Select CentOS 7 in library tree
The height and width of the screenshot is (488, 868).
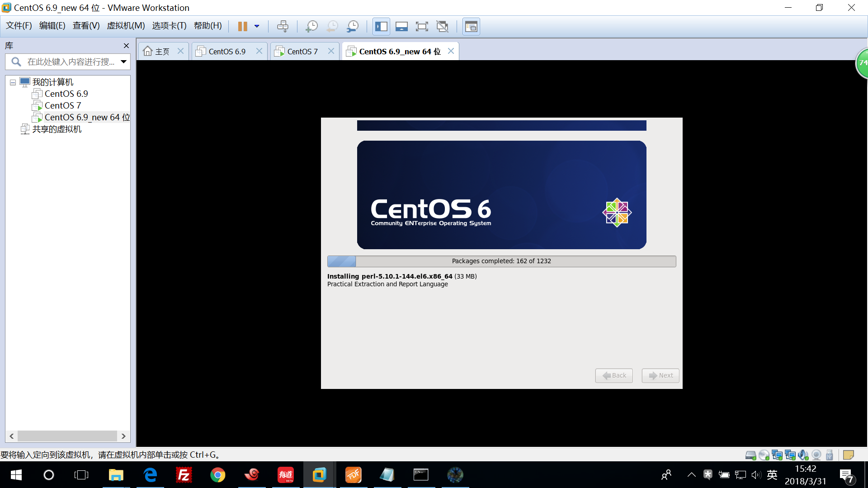tap(63, 105)
